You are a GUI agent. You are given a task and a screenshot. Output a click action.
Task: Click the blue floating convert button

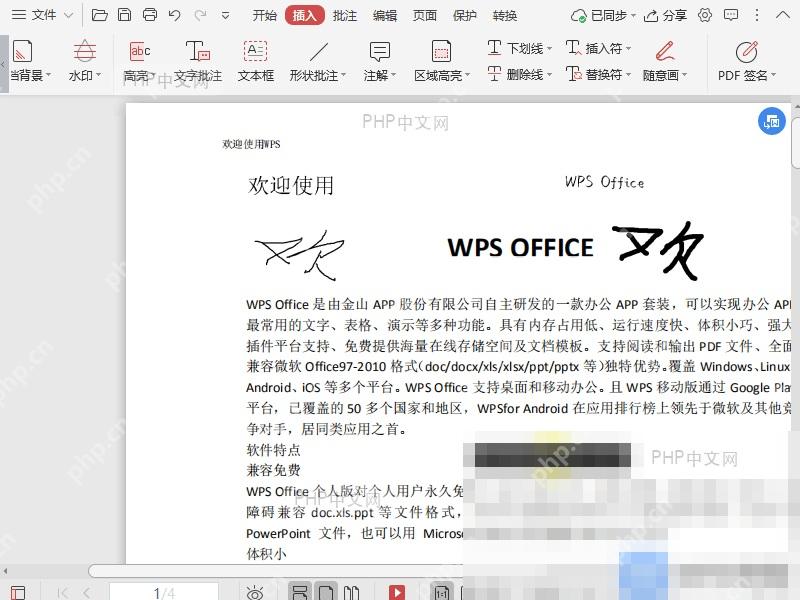tap(771, 121)
